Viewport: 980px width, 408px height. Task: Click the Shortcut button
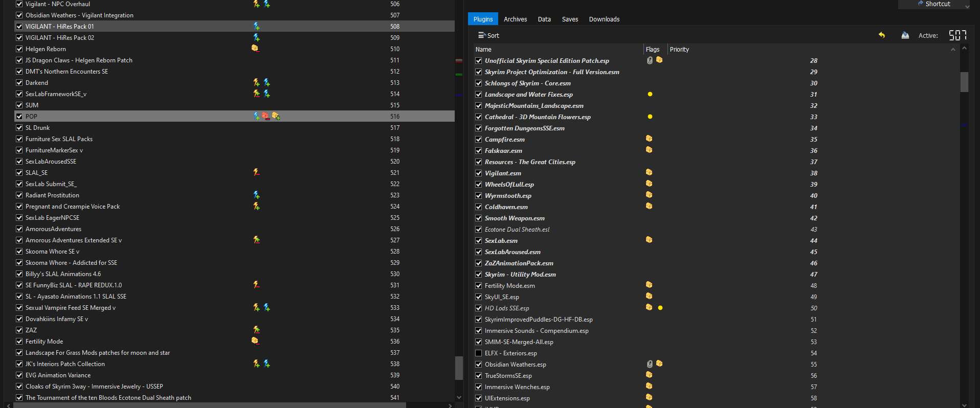(934, 4)
